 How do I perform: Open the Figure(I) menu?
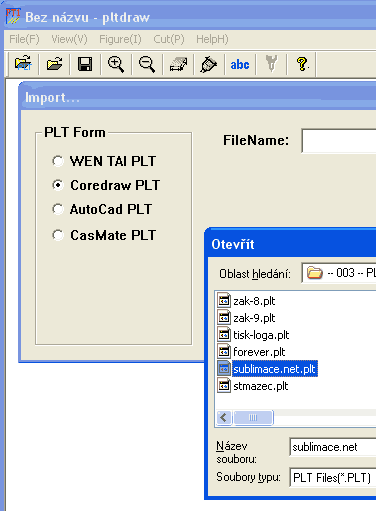(120, 39)
